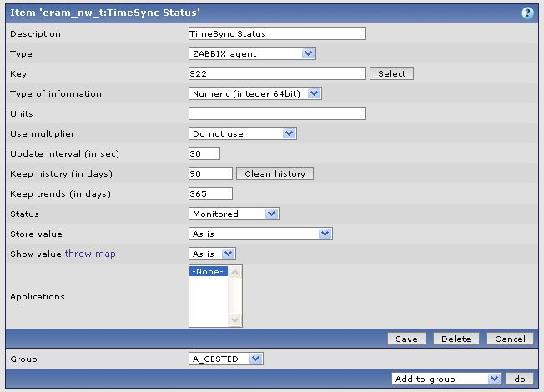Click the Keep trends days field
The width and height of the screenshot is (544, 392).
[x=210, y=193]
